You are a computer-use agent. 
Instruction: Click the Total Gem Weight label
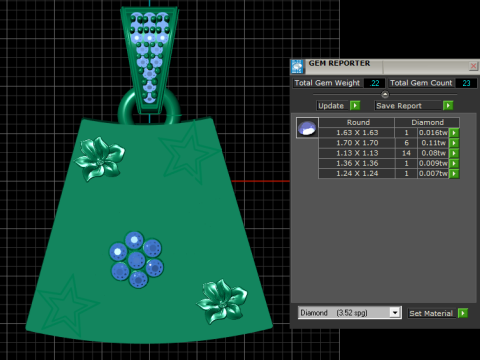click(327, 83)
